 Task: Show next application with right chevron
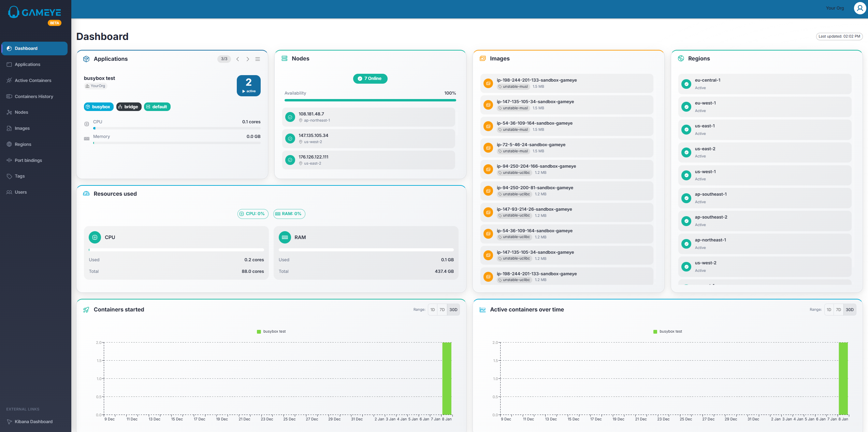pyautogui.click(x=248, y=59)
